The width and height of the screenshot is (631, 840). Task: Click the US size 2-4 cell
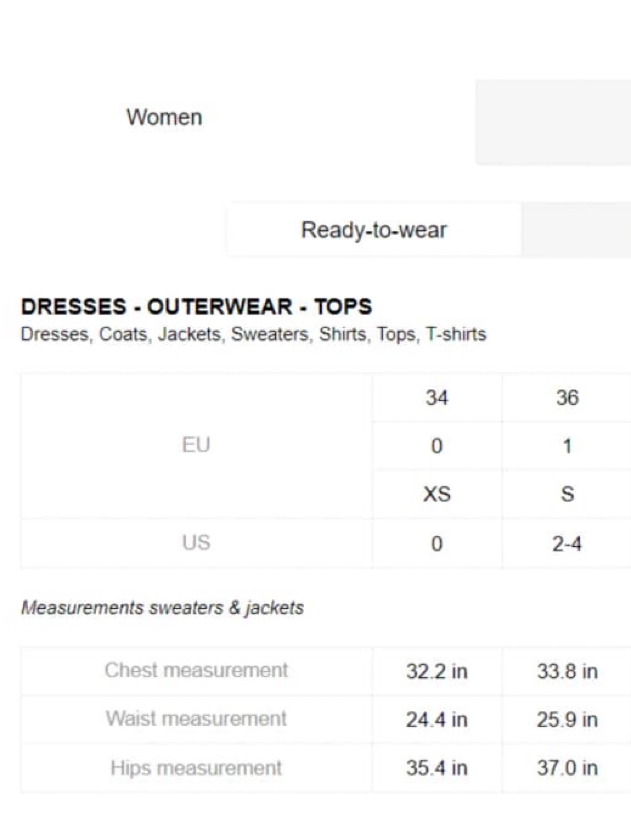click(567, 543)
